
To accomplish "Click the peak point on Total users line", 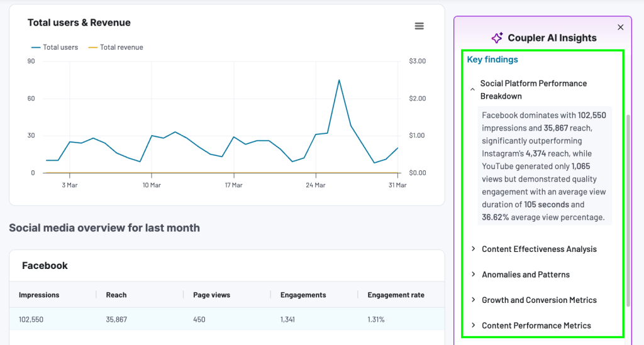I will coord(339,80).
